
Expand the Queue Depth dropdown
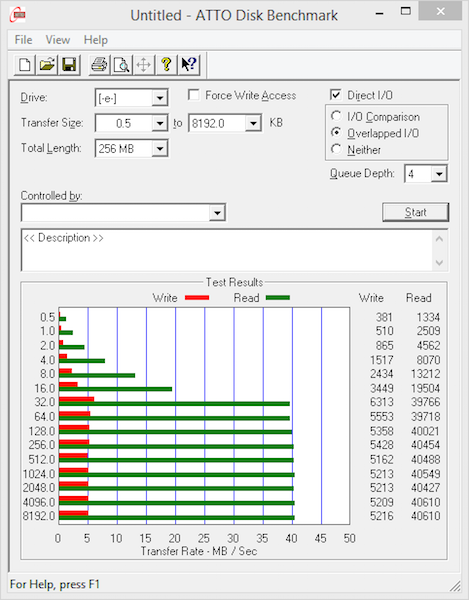[x=439, y=174]
